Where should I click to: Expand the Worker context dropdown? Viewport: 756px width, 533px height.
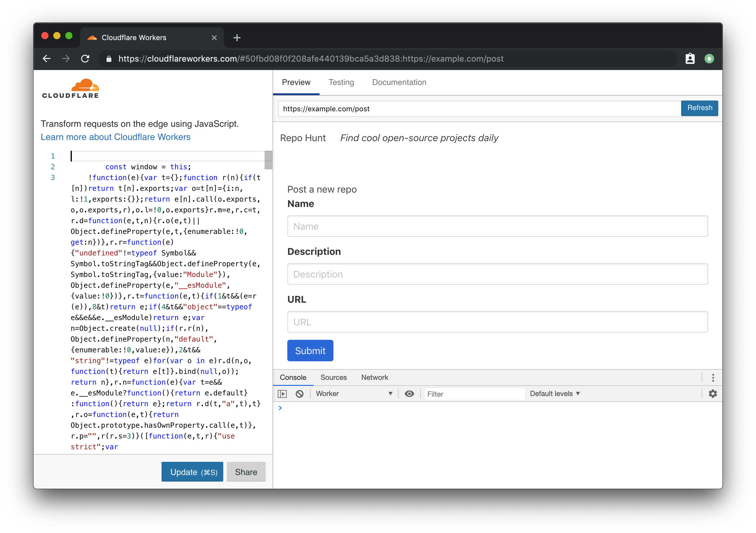354,394
